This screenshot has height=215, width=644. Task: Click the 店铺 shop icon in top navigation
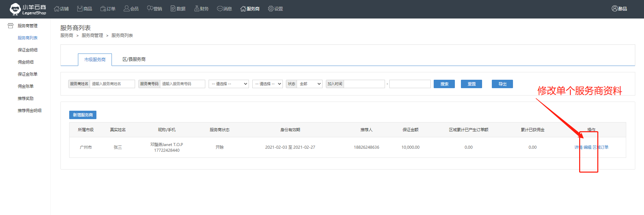[x=57, y=9]
